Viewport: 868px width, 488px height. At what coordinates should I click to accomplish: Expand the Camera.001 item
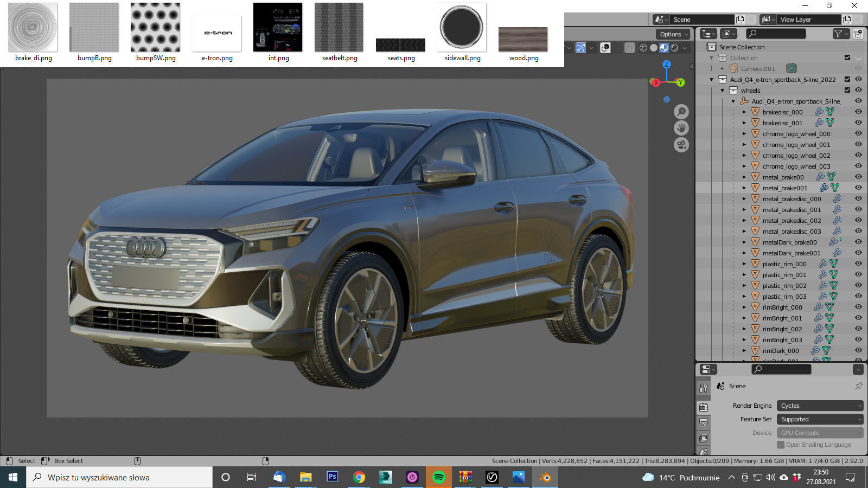[723, 69]
